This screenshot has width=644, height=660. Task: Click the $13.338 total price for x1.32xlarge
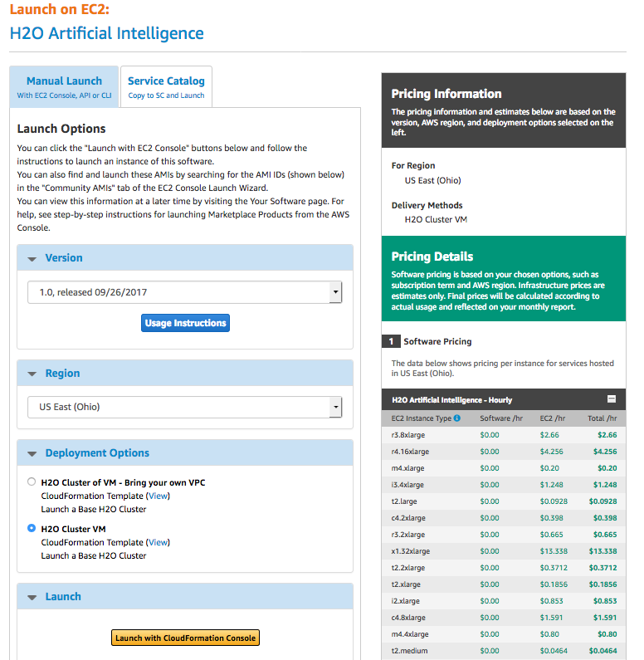click(x=603, y=551)
